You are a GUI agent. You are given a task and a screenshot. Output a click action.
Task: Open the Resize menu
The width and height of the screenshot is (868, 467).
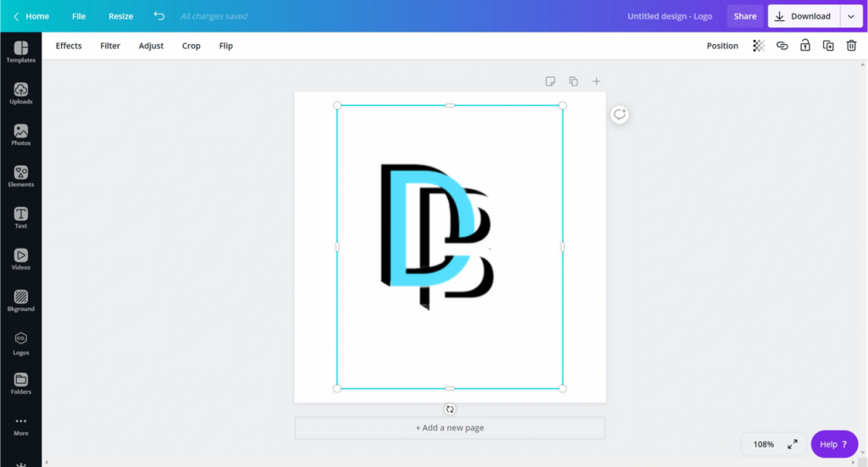[120, 16]
